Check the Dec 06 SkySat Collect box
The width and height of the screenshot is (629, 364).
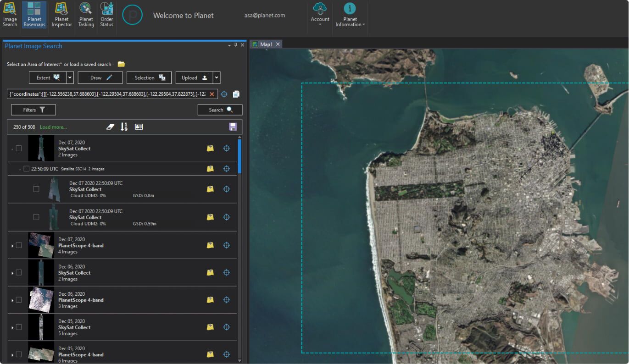click(19, 272)
